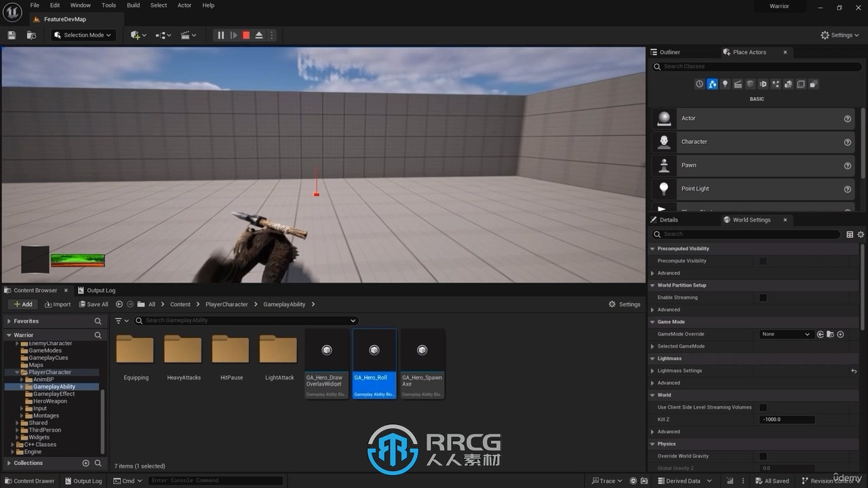Click the Import button
868x488 pixels.
58,304
